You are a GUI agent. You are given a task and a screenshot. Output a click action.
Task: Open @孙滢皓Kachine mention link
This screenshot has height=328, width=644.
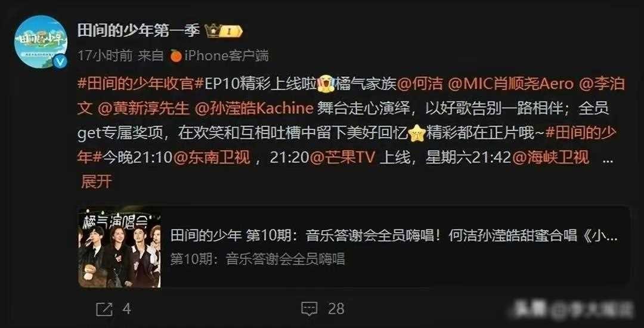pyautogui.click(x=254, y=109)
